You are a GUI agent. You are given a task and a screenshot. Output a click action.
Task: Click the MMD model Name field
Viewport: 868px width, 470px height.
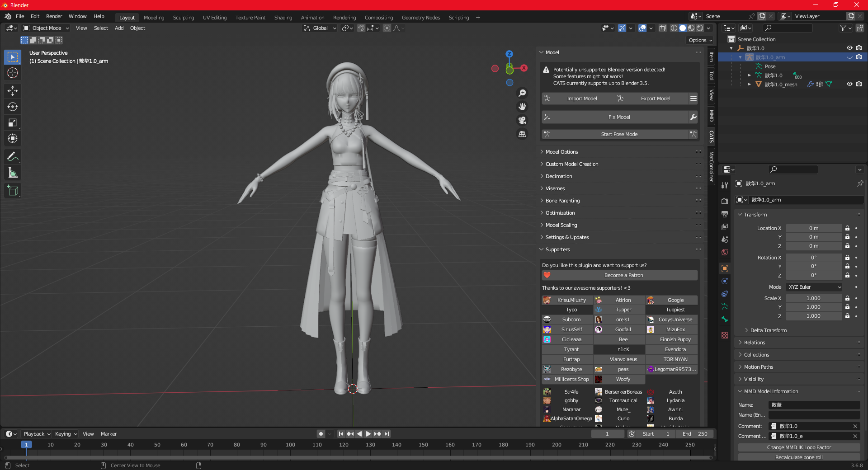814,405
